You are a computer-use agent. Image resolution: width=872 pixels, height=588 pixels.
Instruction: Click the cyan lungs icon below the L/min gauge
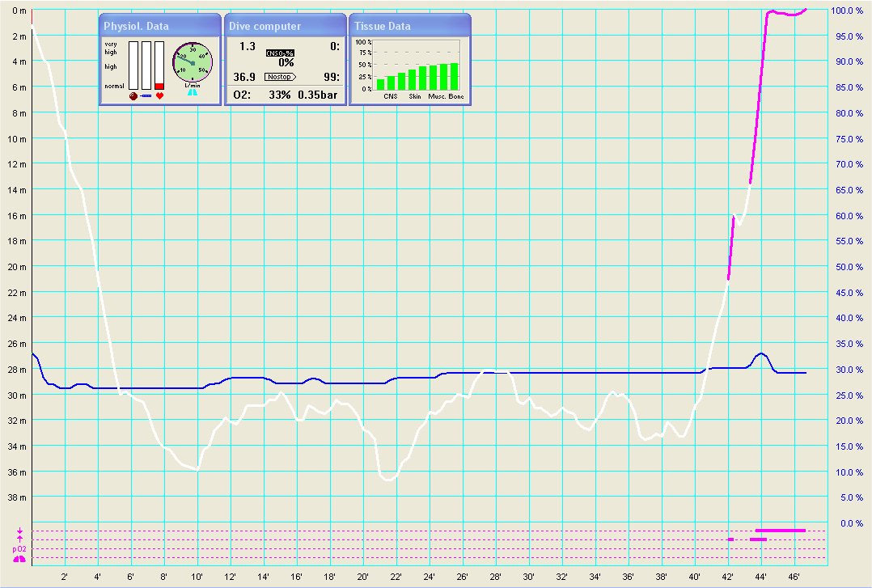[x=193, y=92]
